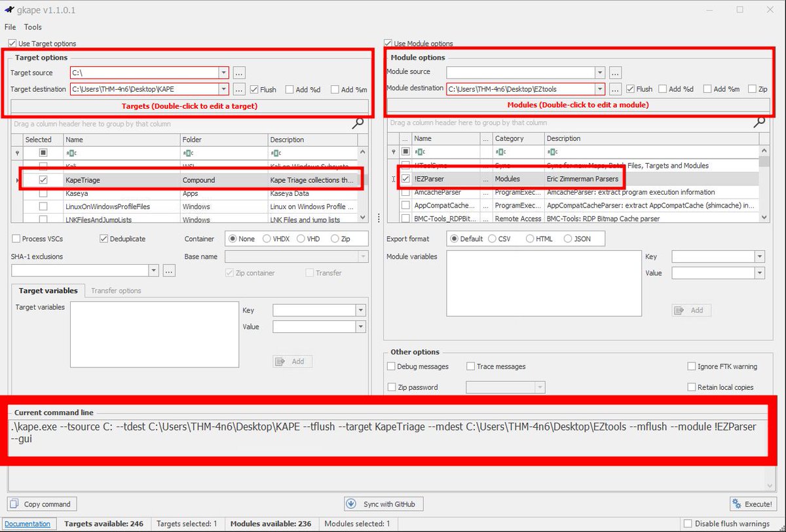Click the gkape app icon in title bar
The image size is (786, 532).
coord(9,10)
